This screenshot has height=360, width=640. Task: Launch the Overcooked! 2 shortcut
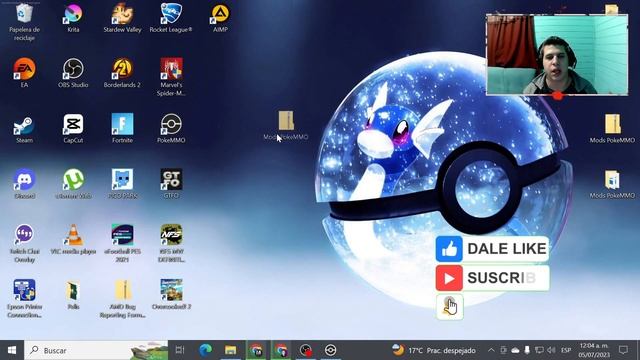(171, 295)
